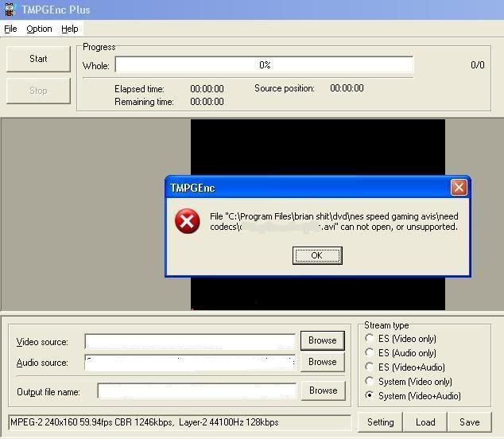
Task: Open the Option menu
Action: (39, 29)
